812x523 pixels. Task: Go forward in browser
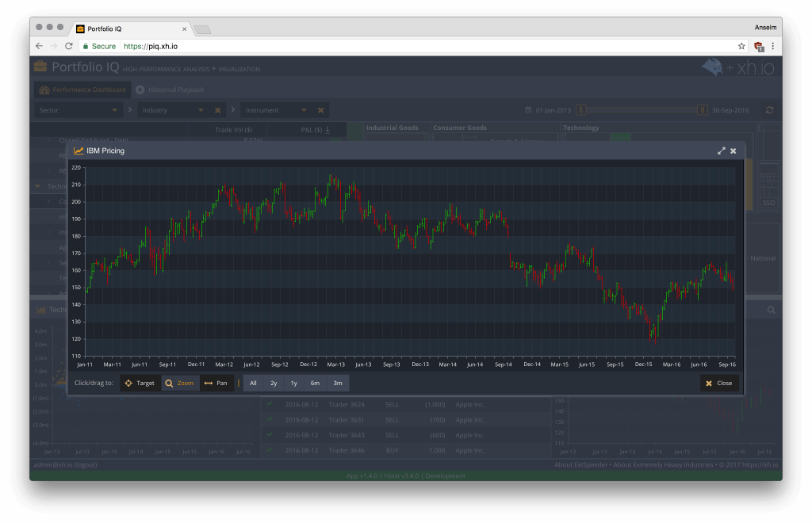54,46
